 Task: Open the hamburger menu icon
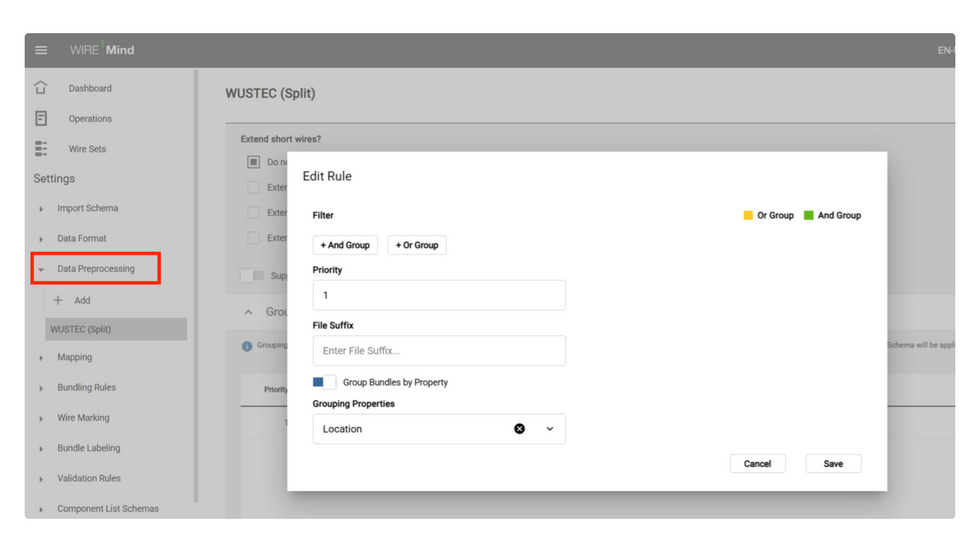[41, 50]
